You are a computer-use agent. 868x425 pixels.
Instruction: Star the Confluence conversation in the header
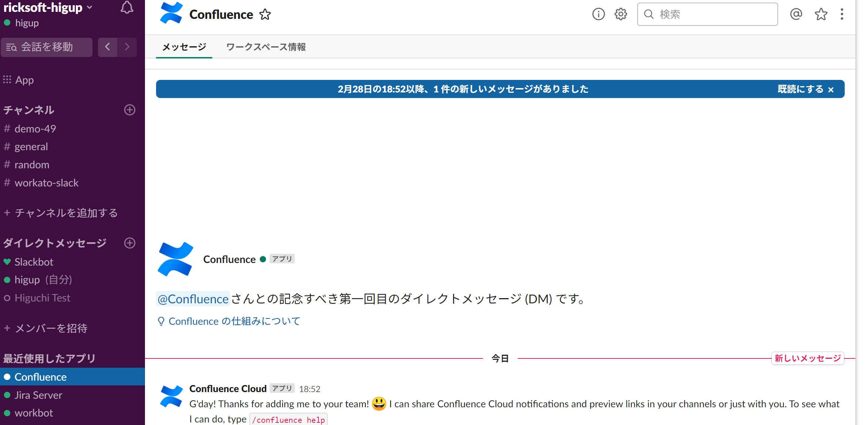click(x=265, y=14)
